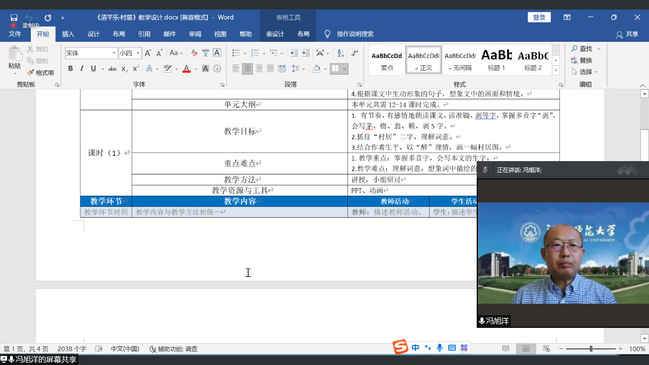Screen dimensions: 649x365
Task: Click the Clear Formatting icon
Action: pyautogui.click(x=194, y=53)
